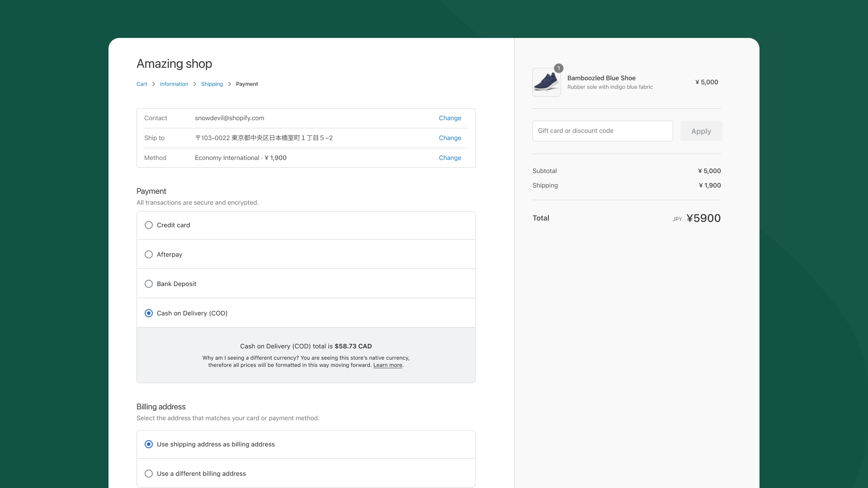Image resolution: width=868 pixels, height=488 pixels.
Task: Select the Credit card payment option
Action: click(149, 225)
